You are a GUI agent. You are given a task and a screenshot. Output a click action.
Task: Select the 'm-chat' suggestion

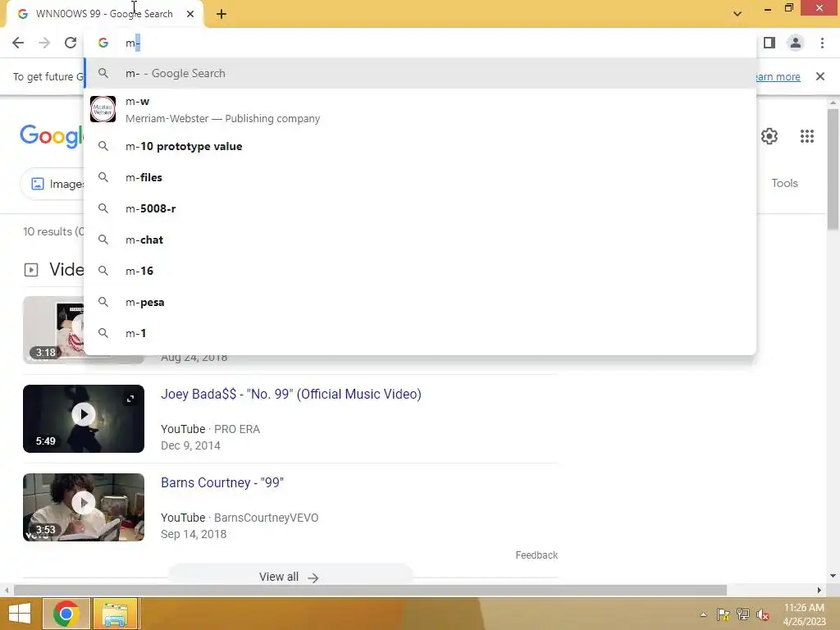[421, 240]
